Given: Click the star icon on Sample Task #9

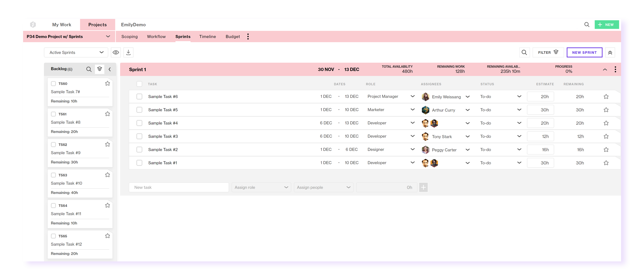Looking at the screenshot, I should (108, 144).
